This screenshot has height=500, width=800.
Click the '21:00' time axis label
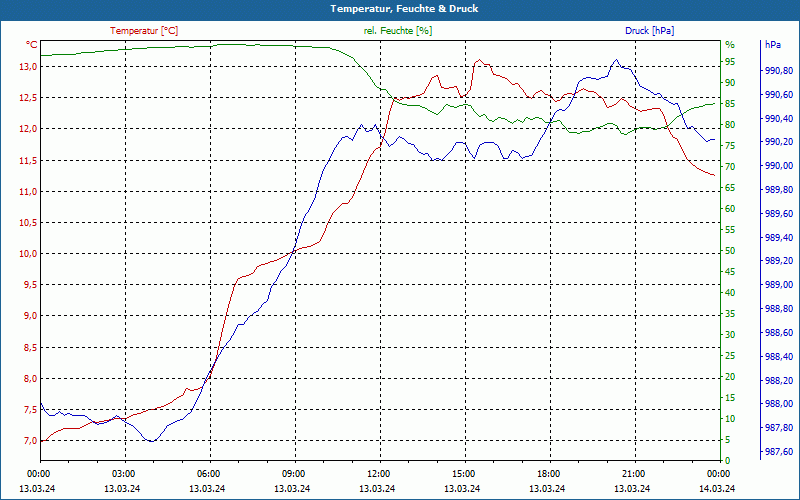[634, 473]
